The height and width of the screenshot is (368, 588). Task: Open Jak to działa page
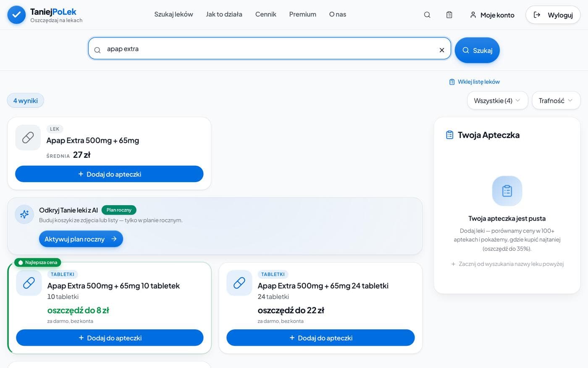pyautogui.click(x=224, y=14)
